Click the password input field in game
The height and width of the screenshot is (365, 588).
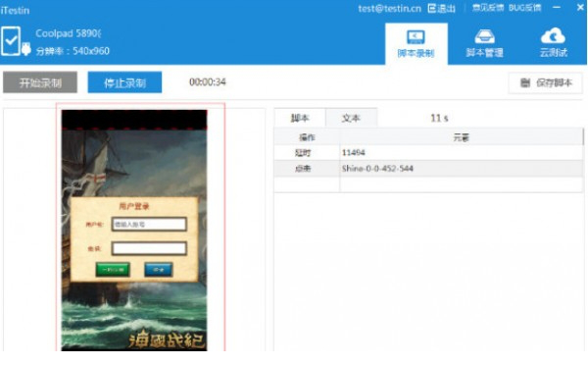point(149,248)
